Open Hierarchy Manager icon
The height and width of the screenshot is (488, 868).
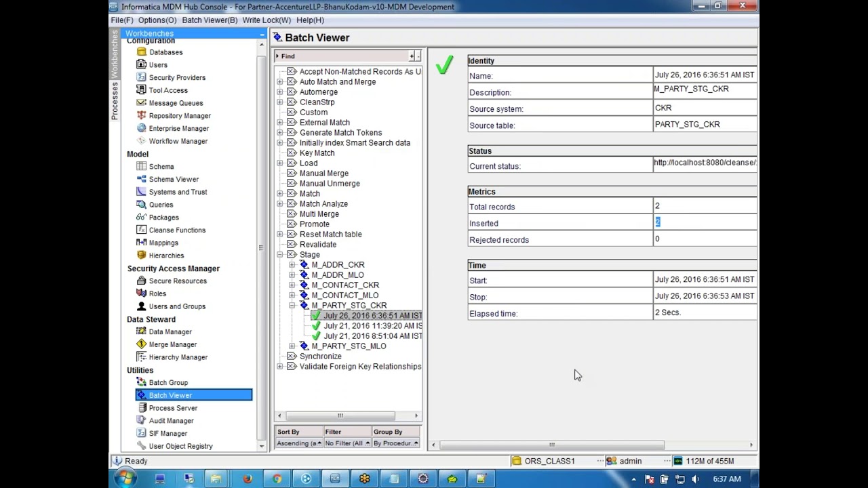[141, 357]
